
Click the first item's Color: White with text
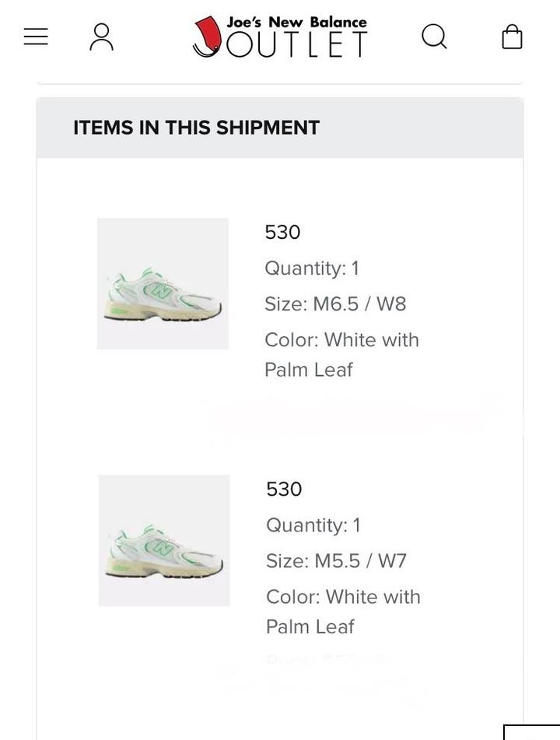pyautogui.click(x=341, y=340)
